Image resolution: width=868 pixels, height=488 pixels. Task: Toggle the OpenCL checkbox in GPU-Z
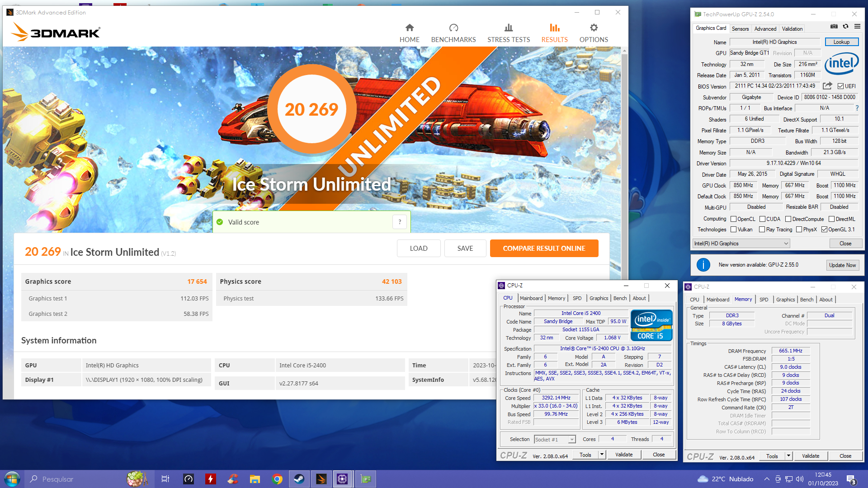tap(733, 219)
